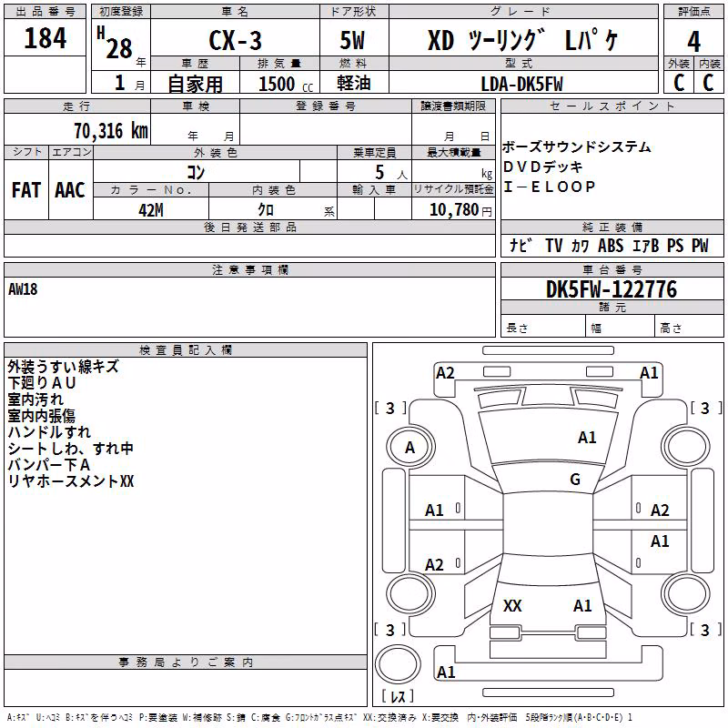Click the DVDデッキ sales point
The image size is (728, 728).
point(542,167)
